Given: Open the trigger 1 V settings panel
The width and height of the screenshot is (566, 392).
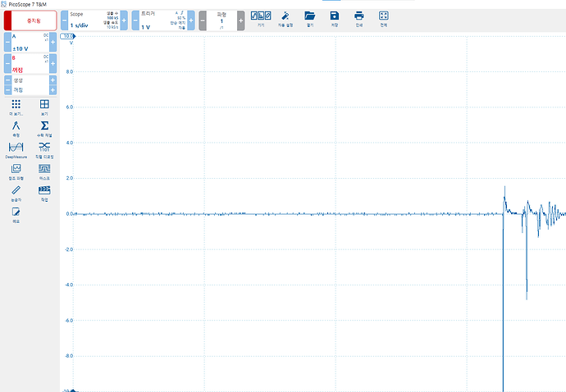Looking at the screenshot, I should 163,21.
